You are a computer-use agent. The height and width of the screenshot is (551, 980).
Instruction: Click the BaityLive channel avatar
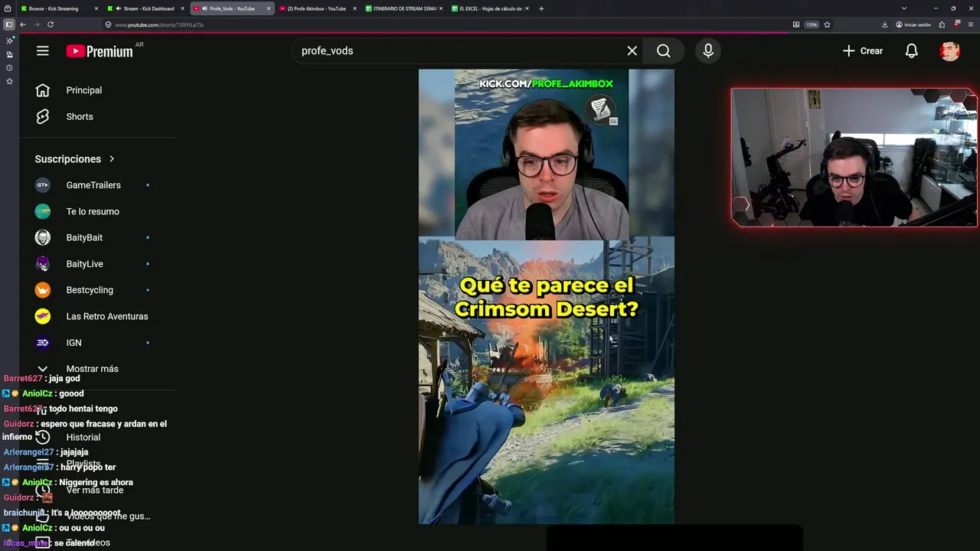click(x=43, y=264)
